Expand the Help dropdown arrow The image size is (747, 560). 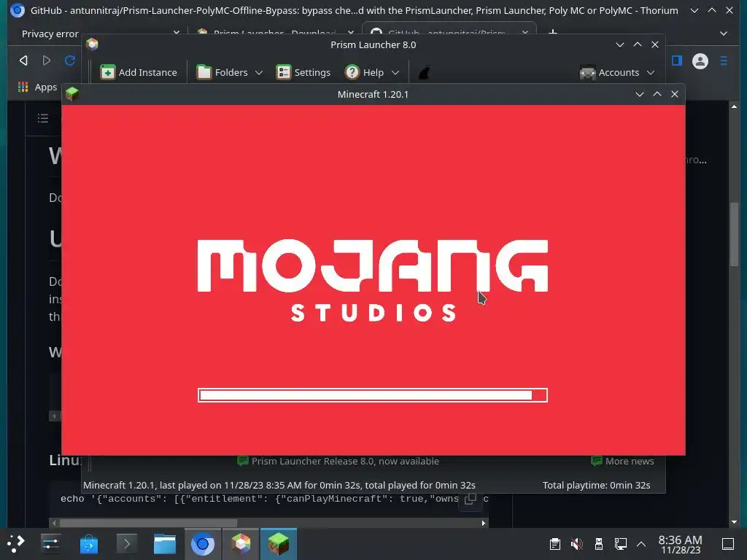coord(395,73)
